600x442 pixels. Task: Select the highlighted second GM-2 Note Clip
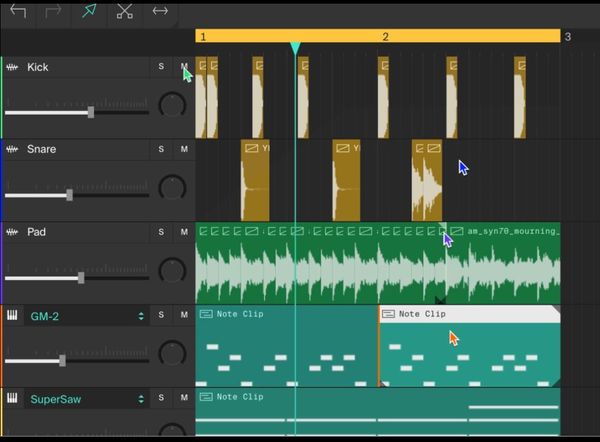470,346
